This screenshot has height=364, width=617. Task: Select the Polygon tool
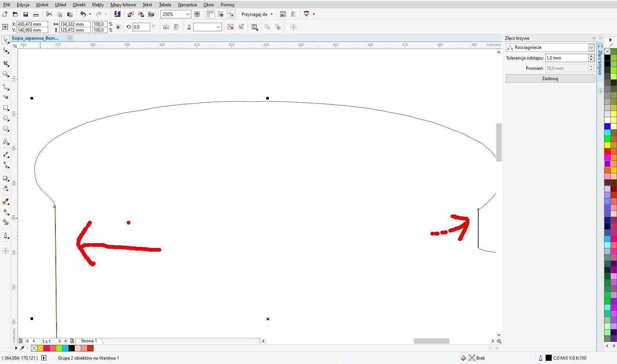click(x=6, y=129)
